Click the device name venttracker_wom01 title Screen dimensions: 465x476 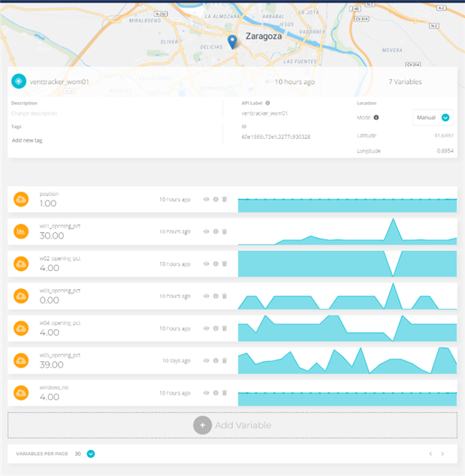pos(59,82)
